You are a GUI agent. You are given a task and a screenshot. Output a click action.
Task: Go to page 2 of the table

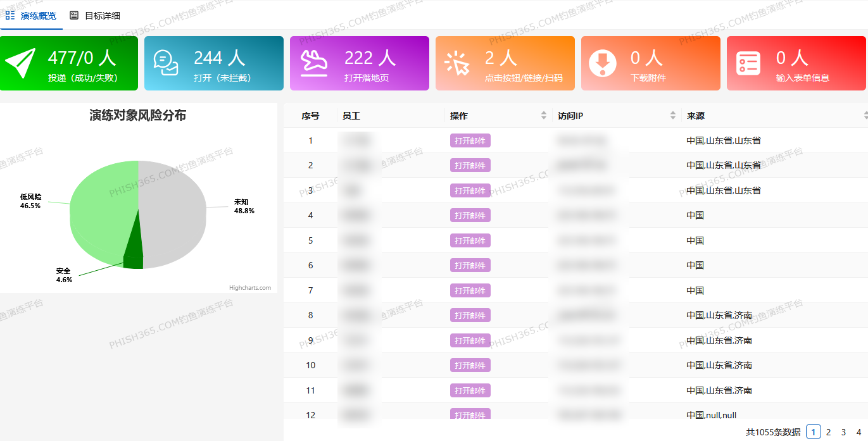[x=828, y=432]
